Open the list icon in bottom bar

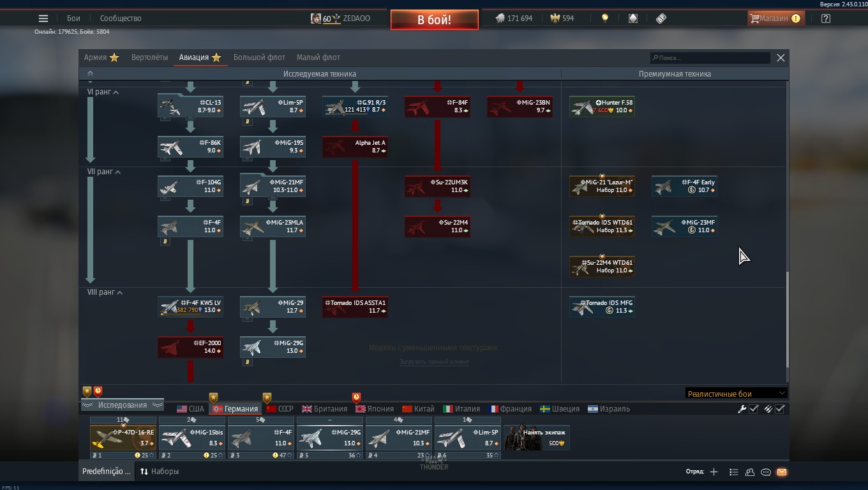[x=733, y=472]
